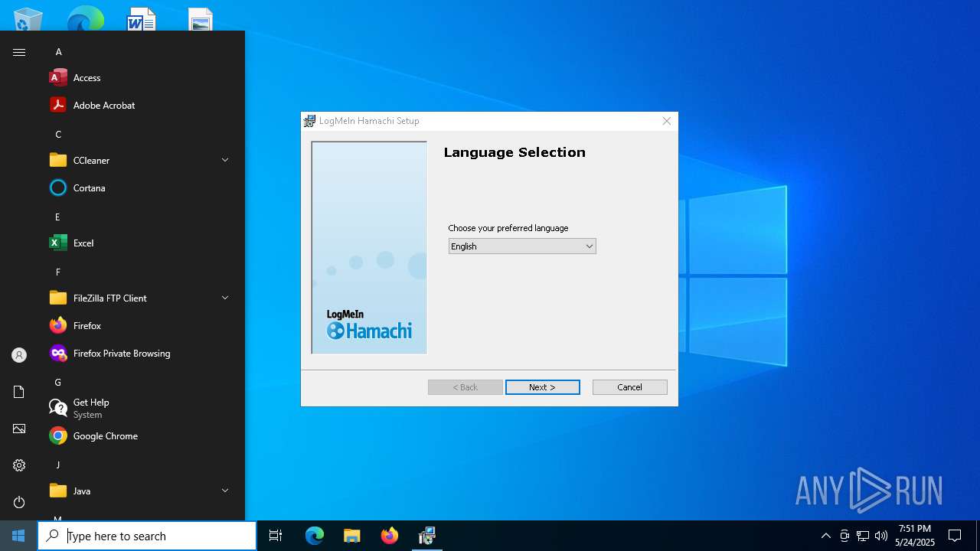Open the notification center
The height and width of the screenshot is (551, 980).
(955, 536)
